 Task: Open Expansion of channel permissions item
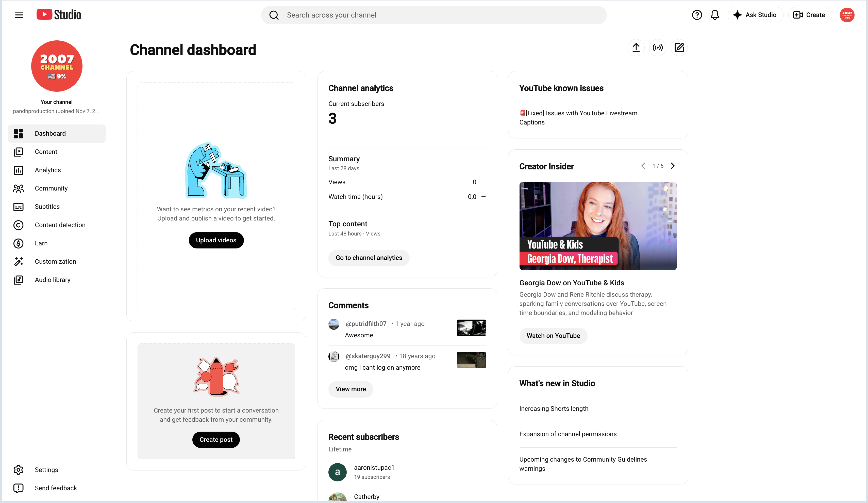tap(568, 434)
